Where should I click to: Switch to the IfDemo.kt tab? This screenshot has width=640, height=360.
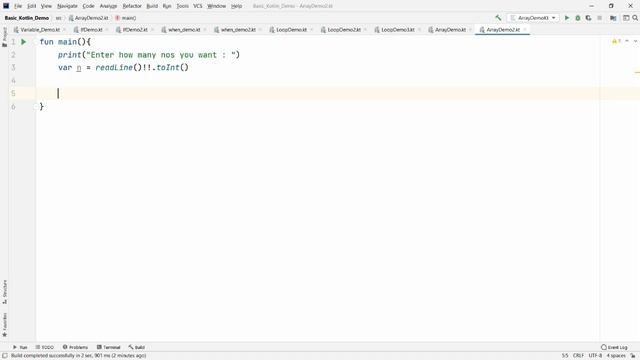click(x=91, y=30)
